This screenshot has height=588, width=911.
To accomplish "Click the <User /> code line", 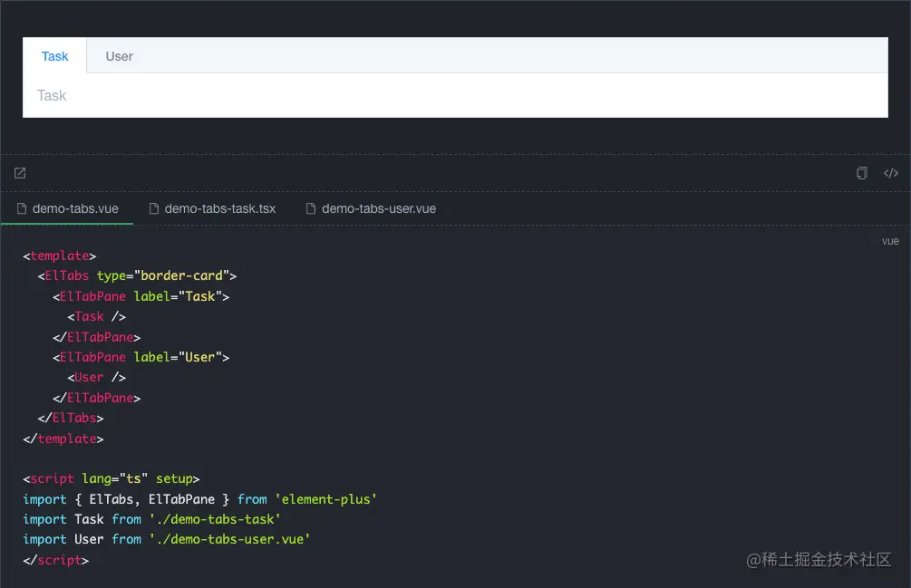I will [96, 377].
